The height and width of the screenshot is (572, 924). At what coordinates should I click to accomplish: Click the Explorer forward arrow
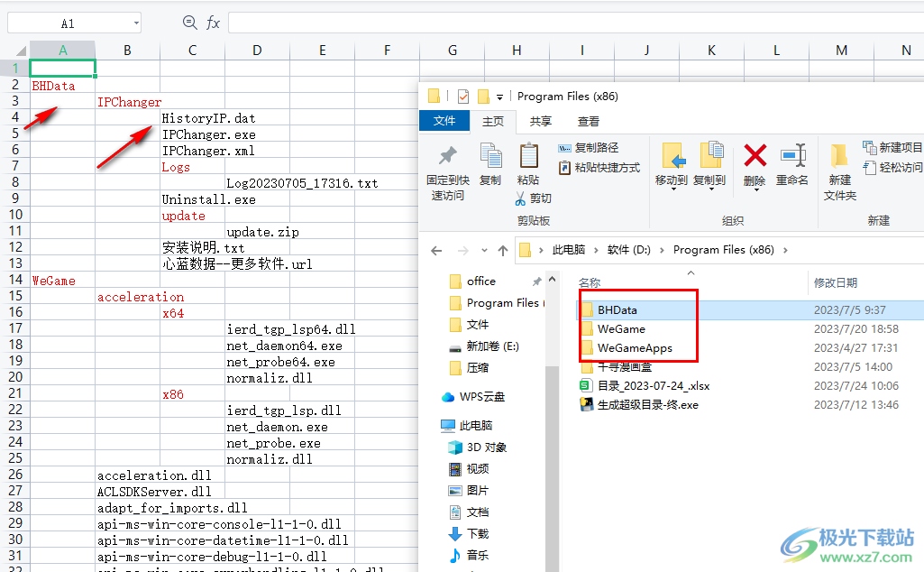tap(463, 251)
